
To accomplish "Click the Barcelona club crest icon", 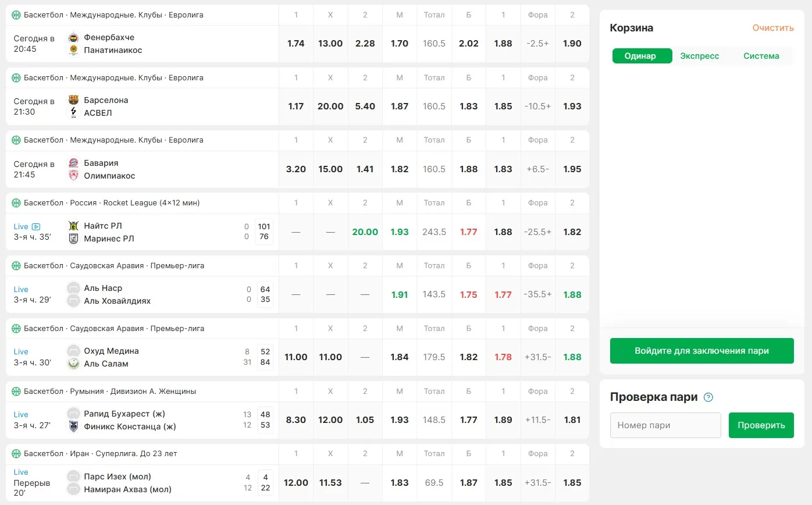I will [x=73, y=100].
